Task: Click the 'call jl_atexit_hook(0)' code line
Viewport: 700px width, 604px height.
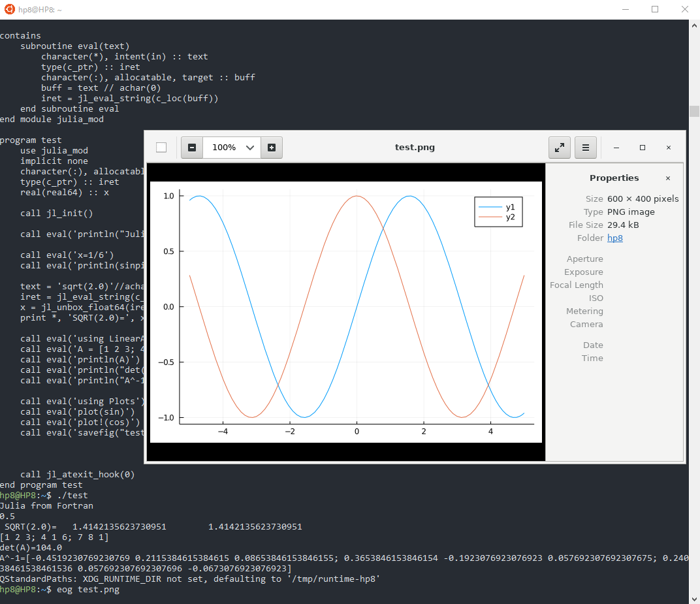Action: pos(77,475)
